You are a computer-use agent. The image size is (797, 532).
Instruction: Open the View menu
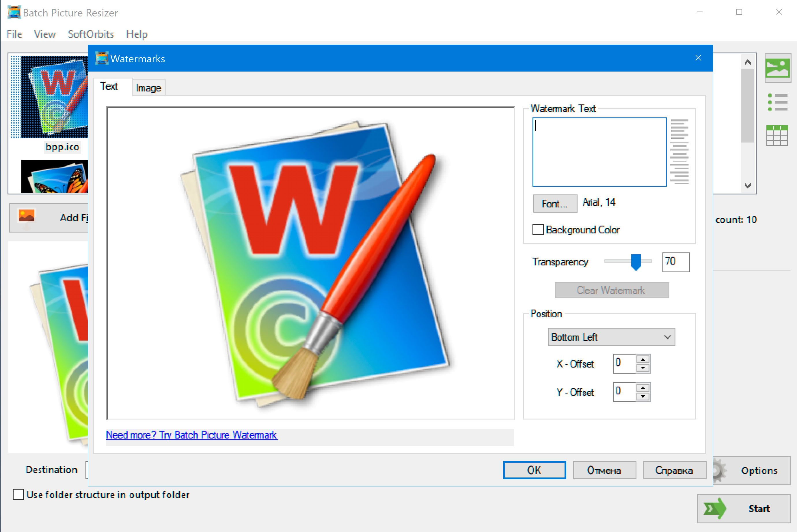click(44, 34)
